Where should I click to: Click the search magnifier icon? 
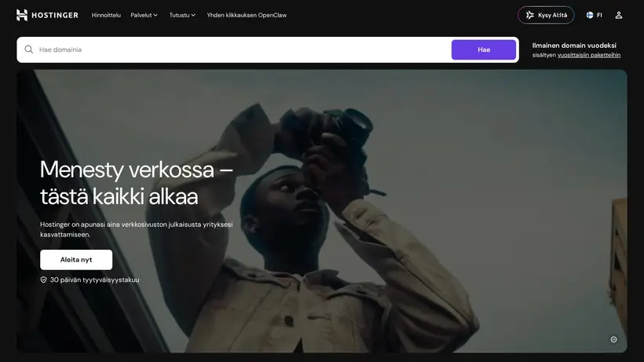(29, 49)
